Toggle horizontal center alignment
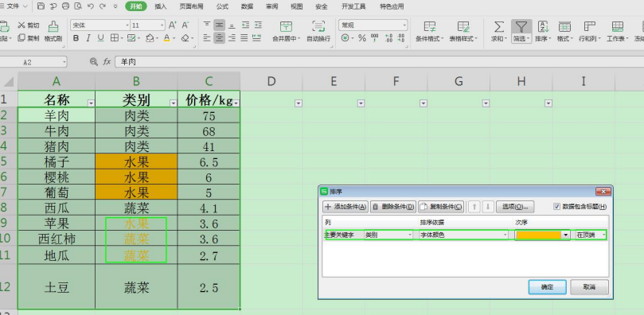The image size is (644, 315). 220,38
